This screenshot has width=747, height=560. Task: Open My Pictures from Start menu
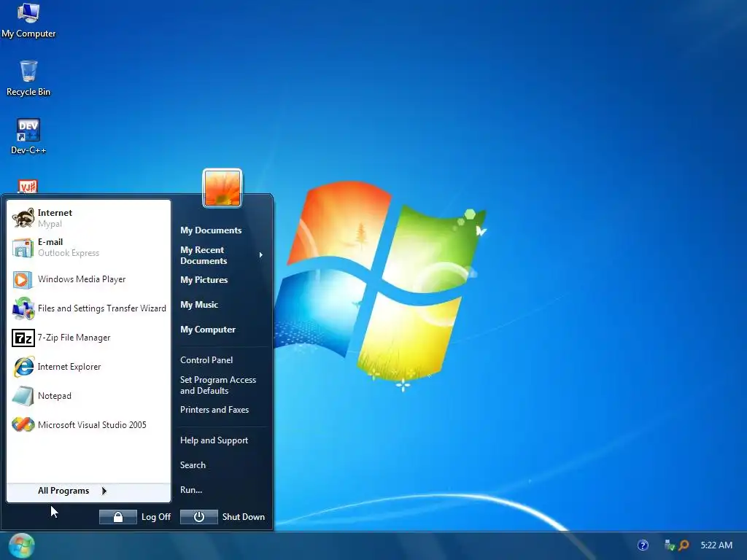pyautogui.click(x=204, y=280)
